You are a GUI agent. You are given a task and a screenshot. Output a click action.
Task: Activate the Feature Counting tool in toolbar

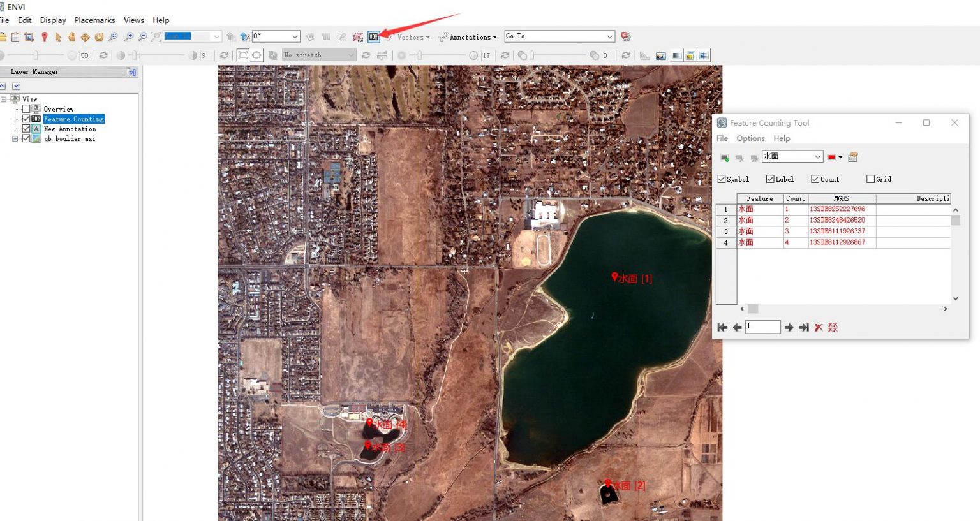(x=374, y=37)
